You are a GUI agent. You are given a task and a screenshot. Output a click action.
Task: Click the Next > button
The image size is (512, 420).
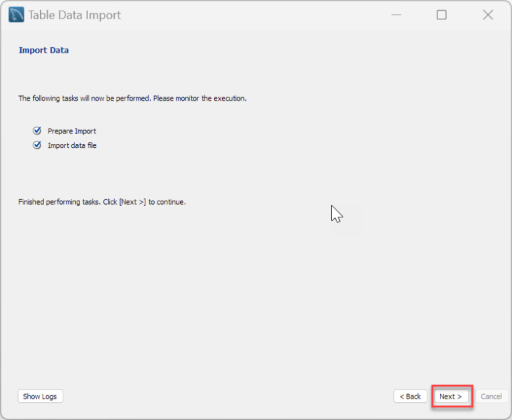click(x=451, y=396)
